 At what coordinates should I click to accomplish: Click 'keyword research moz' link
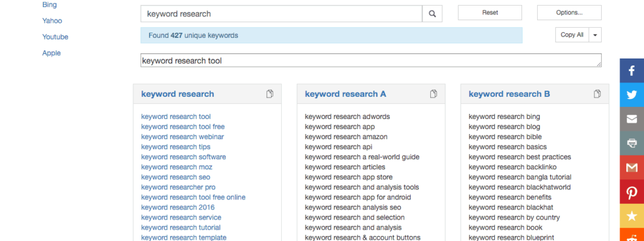[177, 167]
